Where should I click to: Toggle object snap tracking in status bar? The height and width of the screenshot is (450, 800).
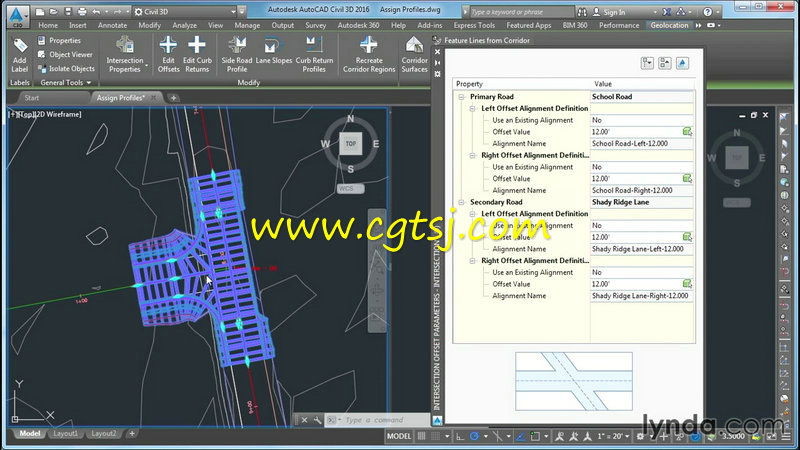[520, 436]
